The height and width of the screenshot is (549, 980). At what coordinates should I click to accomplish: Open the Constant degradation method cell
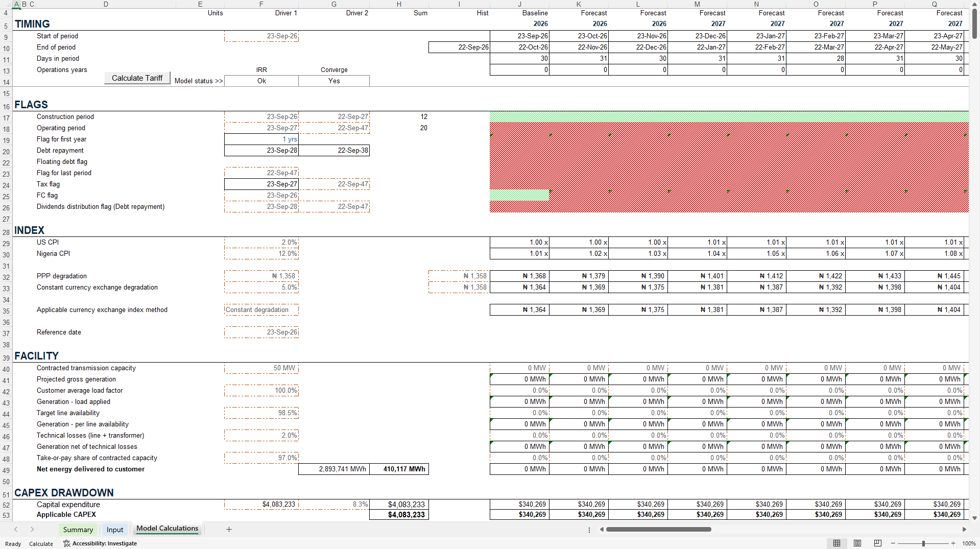coord(261,310)
